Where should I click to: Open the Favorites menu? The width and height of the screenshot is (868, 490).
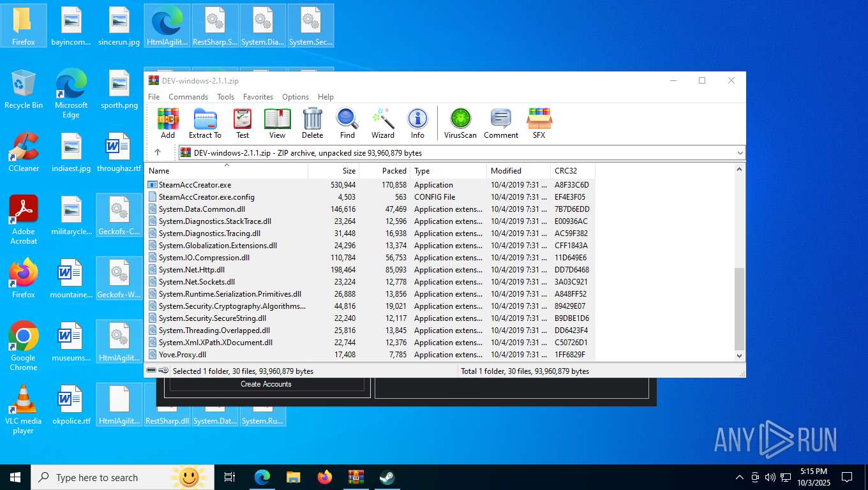click(x=258, y=97)
